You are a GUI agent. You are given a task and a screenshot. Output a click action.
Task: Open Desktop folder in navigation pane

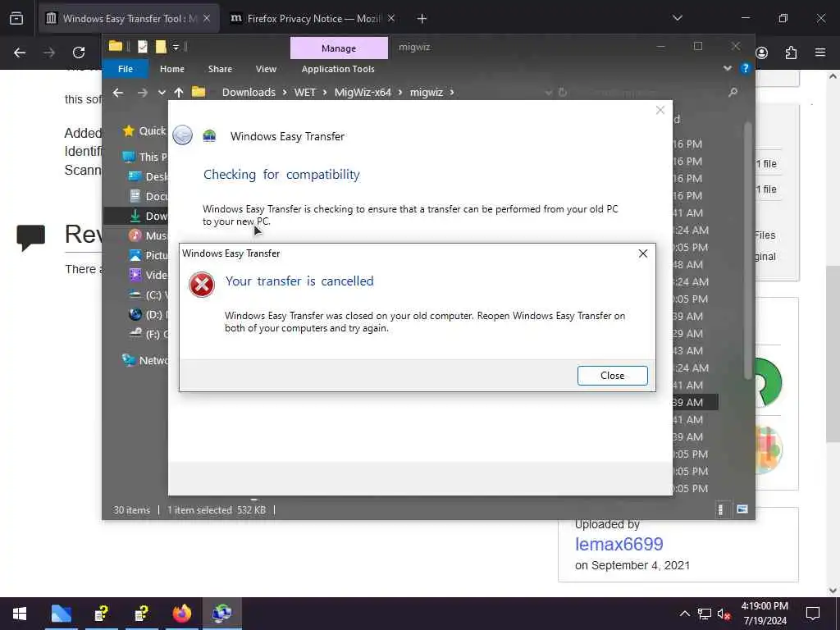pos(148,177)
